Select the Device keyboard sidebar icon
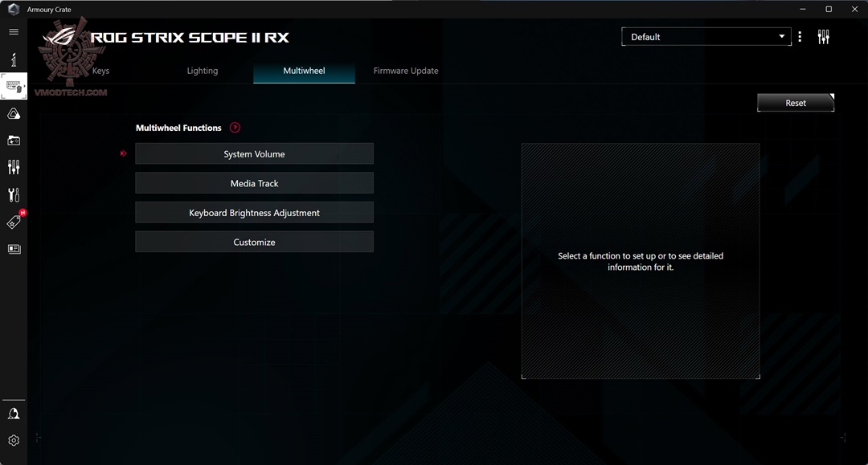 pos(14,86)
